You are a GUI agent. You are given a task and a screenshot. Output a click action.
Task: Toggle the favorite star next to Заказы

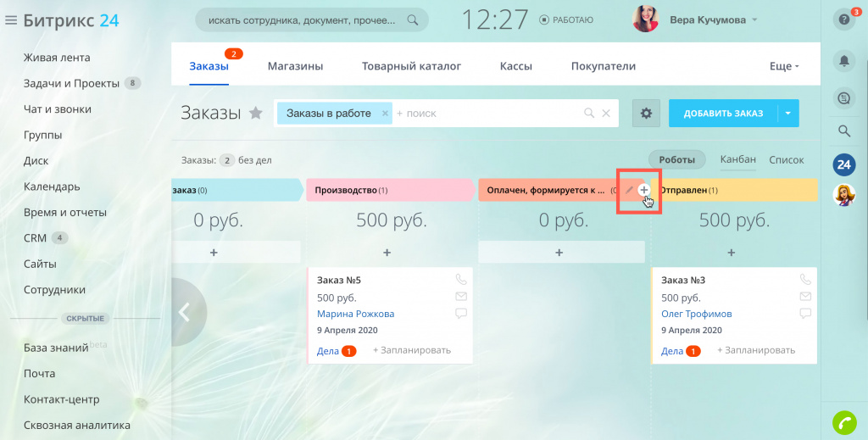coord(255,113)
